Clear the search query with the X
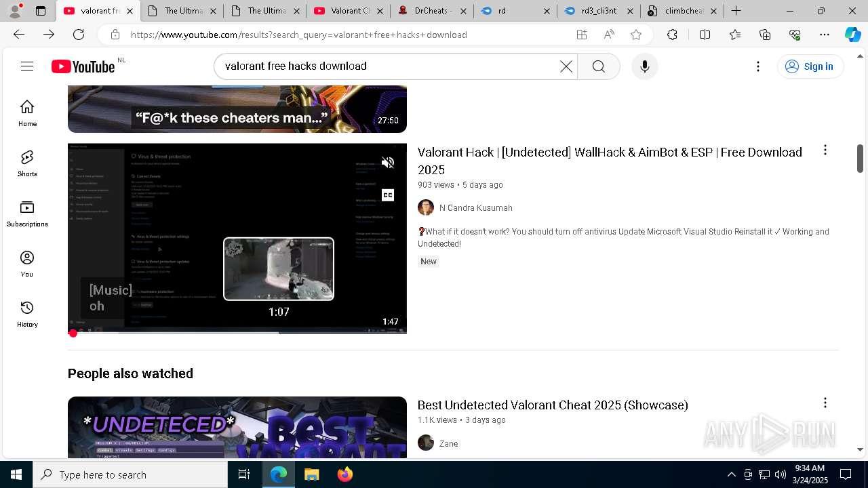The image size is (868, 488). (x=566, y=66)
